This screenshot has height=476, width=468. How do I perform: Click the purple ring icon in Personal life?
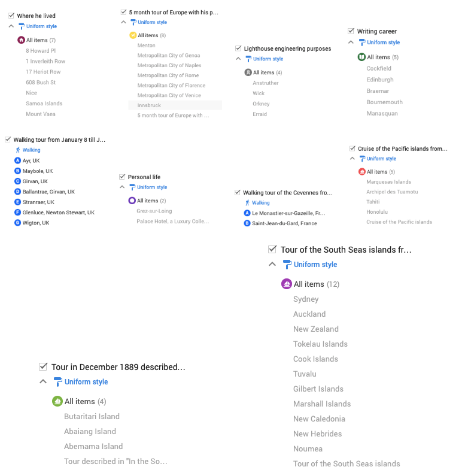tap(132, 201)
